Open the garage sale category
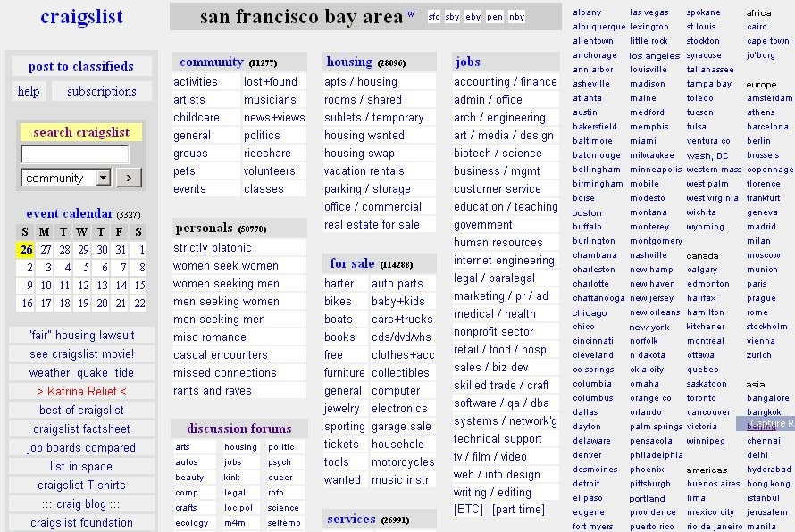The height and width of the screenshot is (532, 795). (x=401, y=426)
